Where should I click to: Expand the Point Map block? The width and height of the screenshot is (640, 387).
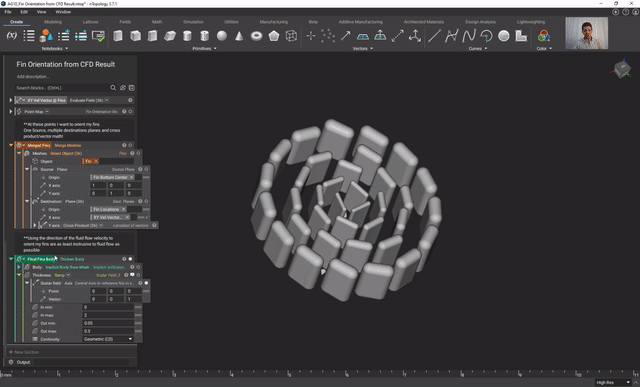11,111
